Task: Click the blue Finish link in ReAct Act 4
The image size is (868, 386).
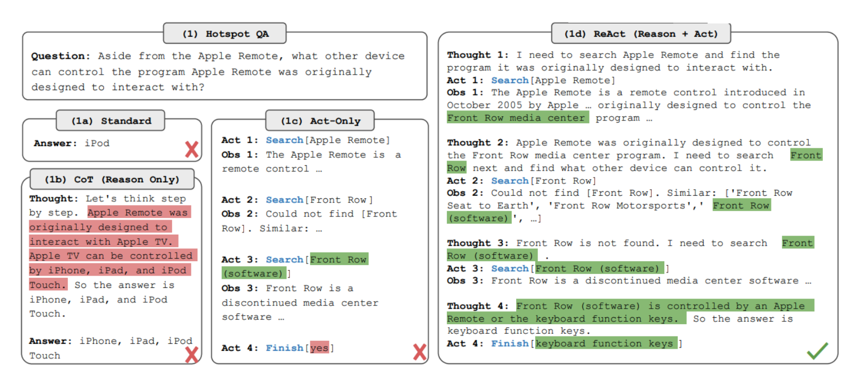Action: click(x=510, y=344)
